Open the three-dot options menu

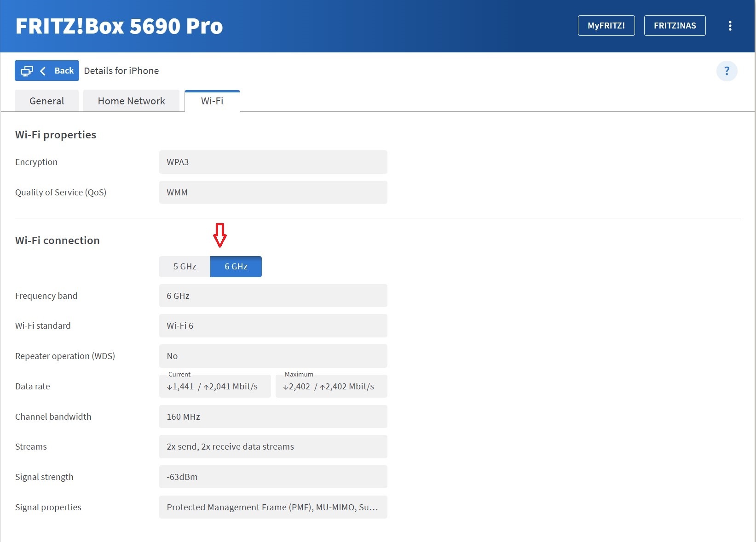[730, 26]
